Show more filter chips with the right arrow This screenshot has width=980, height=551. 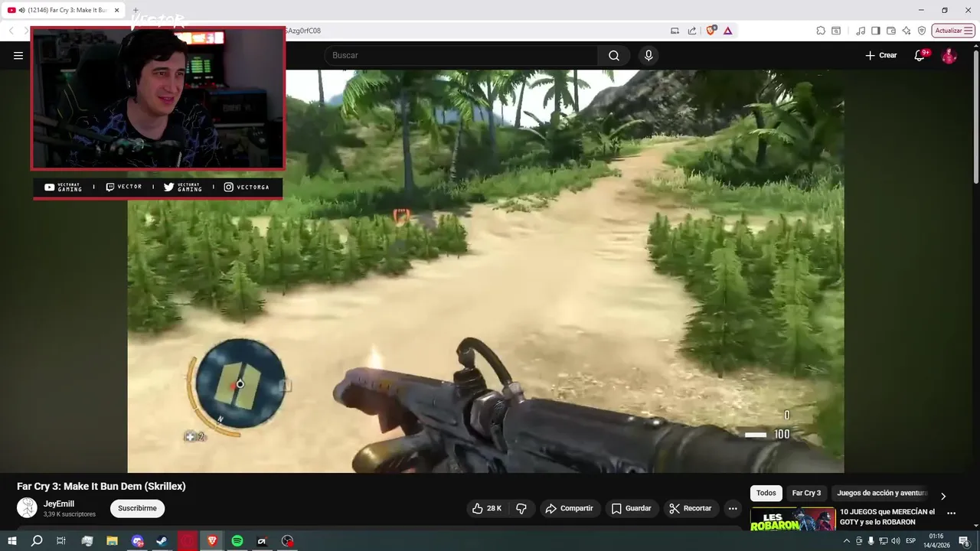[x=943, y=496]
